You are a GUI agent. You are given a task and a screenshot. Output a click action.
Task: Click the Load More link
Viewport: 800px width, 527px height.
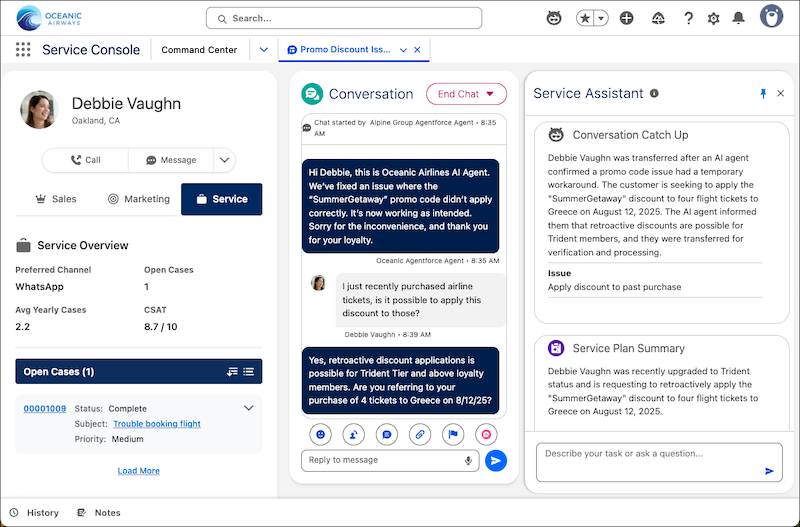tap(138, 471)
